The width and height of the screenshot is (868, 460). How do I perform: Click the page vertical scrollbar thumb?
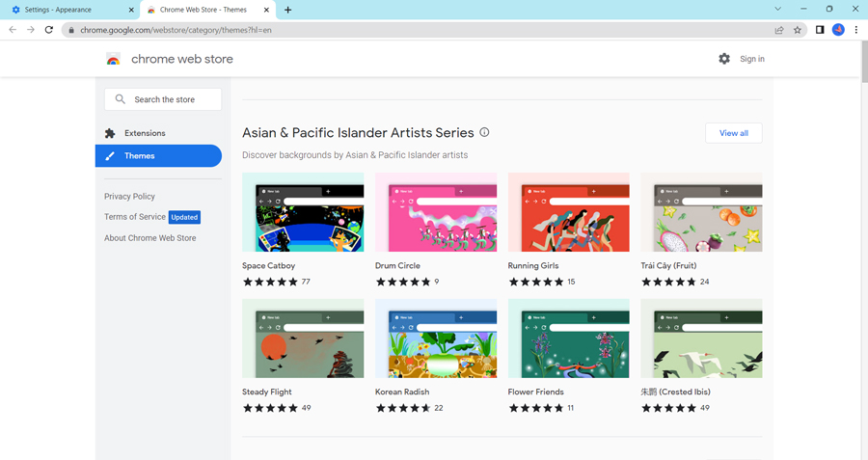click(863, 63)
